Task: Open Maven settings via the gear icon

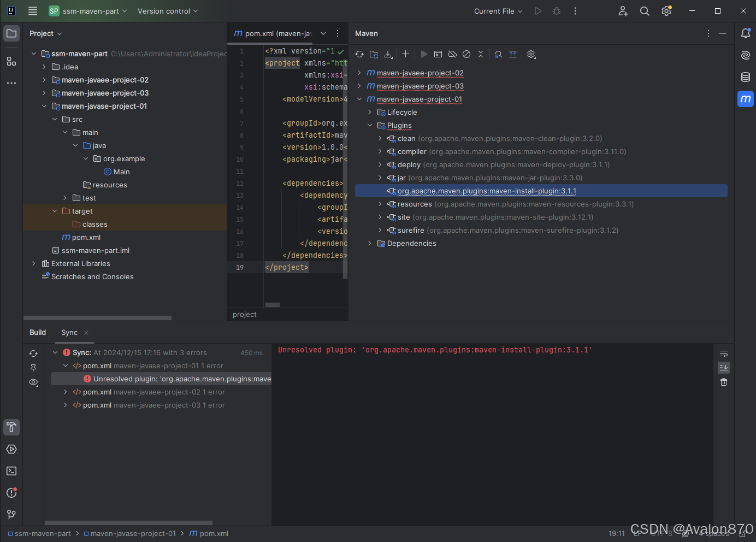Action: 531,54
